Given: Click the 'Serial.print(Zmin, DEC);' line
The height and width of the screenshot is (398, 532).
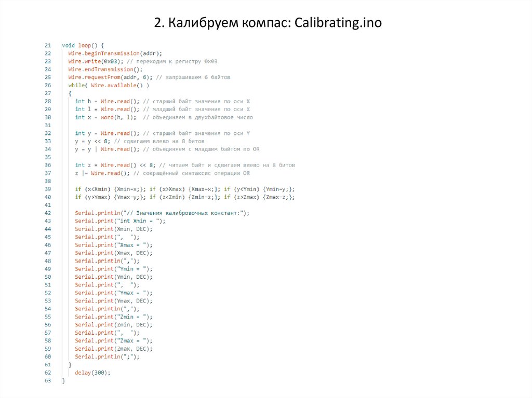Looking at the screenshot, I should click(114, 325).
